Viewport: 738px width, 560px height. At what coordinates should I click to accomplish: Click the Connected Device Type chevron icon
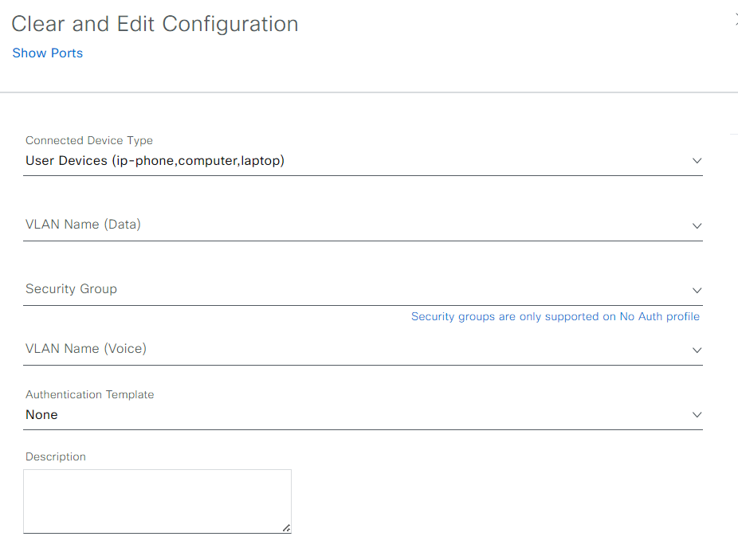pyautogui.click(x=697, y=160)
